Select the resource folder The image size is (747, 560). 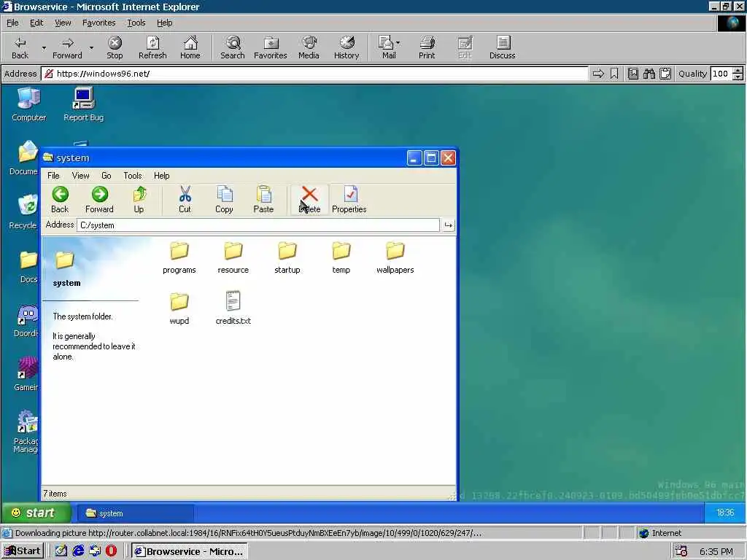(233, 258)
